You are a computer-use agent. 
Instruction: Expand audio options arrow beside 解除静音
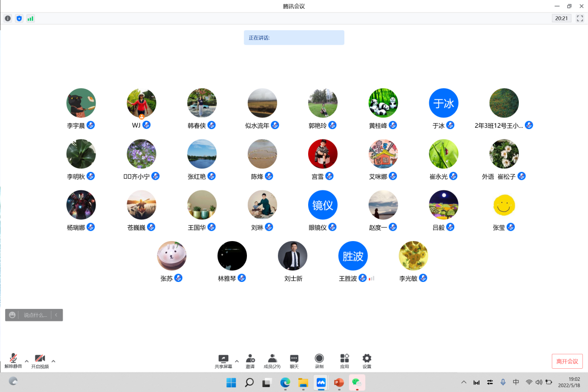[x=26, y=361]
